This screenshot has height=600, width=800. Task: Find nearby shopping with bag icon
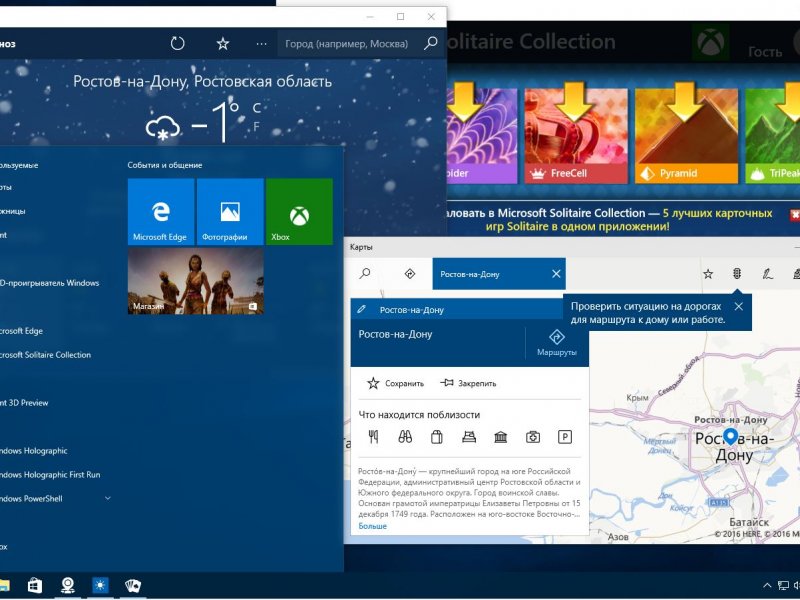point(437,437)
